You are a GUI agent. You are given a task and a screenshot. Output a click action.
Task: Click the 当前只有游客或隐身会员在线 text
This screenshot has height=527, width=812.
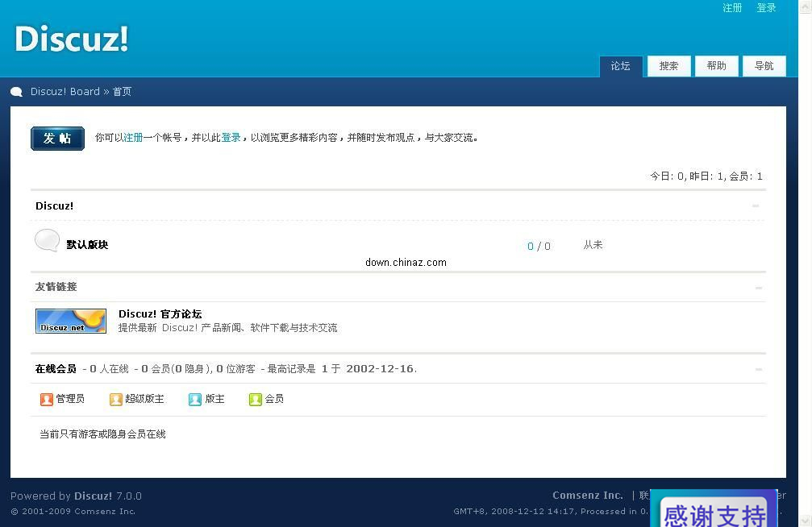pos(102,434)
